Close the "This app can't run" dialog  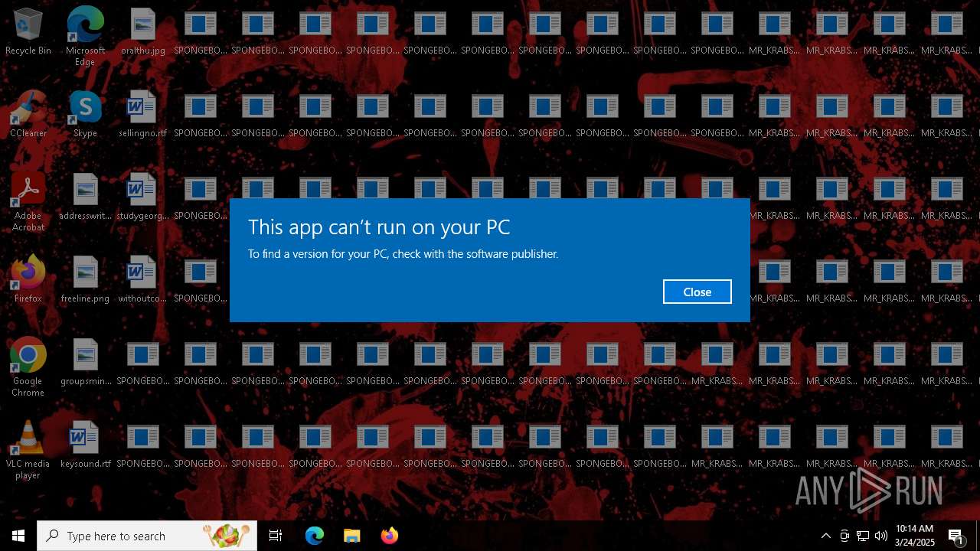click(697, 292)
